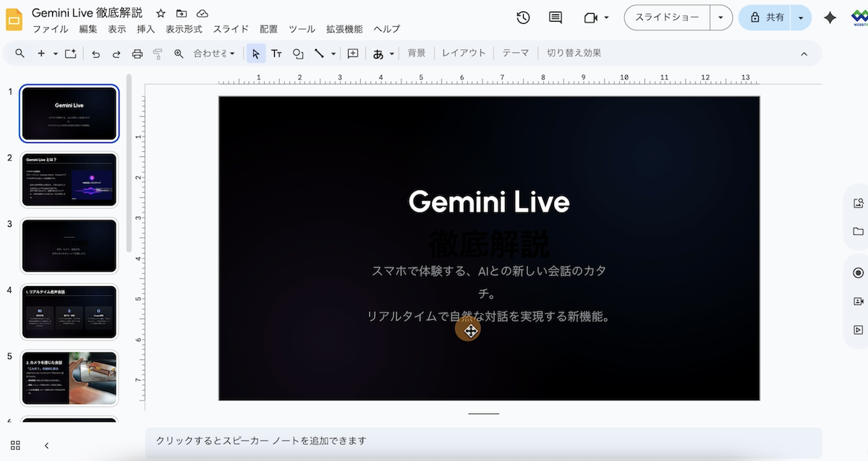Select slide 5 thumbnail
Viewport: 868px width, 461px height.
69,379
